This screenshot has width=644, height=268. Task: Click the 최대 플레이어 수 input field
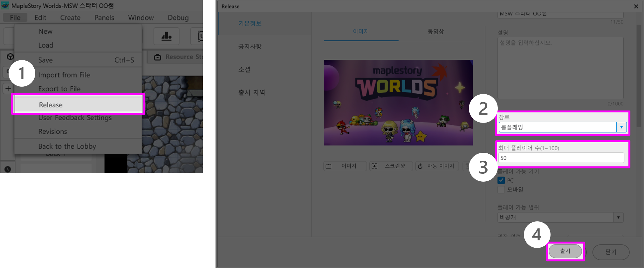pyautogui.click(x=561, y=158)
